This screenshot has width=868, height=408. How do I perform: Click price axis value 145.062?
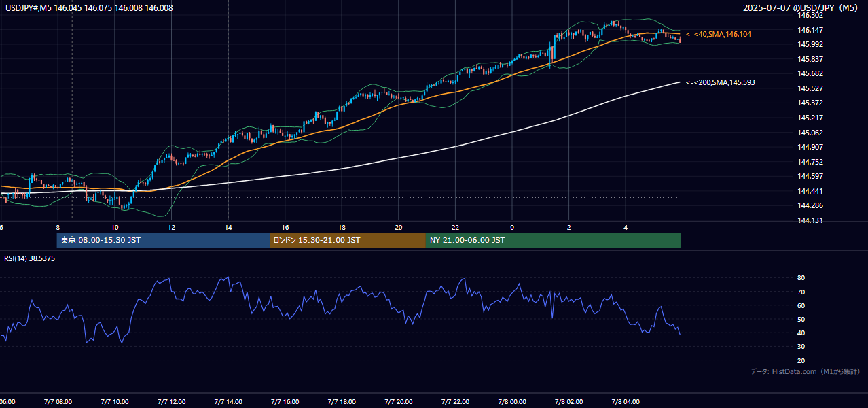click(x=810, y=133)
